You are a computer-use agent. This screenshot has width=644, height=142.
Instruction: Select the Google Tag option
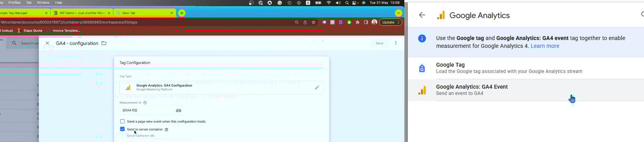pyautogui.click(x=526, y=68)
